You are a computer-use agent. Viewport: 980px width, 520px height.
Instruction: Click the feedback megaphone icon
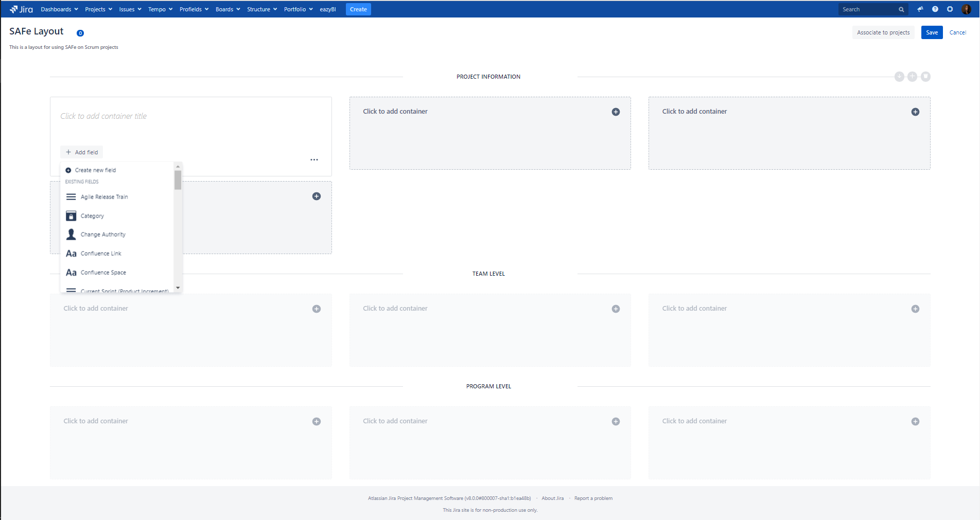[920, 9]
